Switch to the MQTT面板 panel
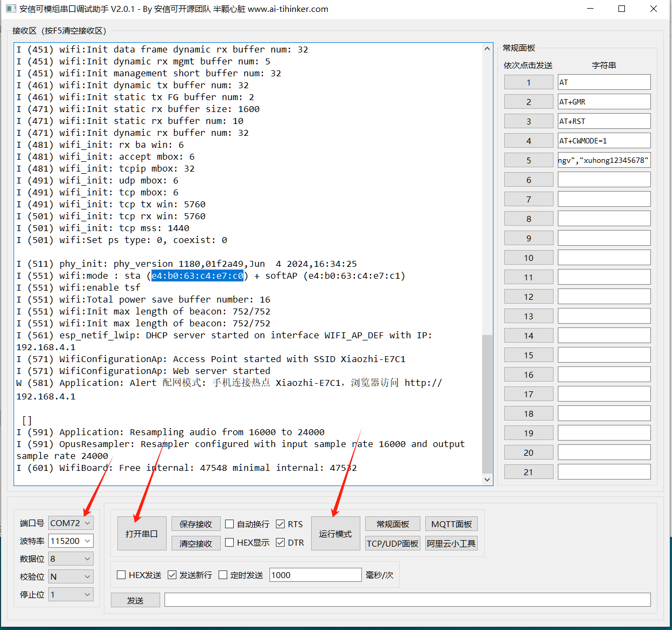Image resolution: width=672 pixels, height=630 pixels. pos(451,524)
